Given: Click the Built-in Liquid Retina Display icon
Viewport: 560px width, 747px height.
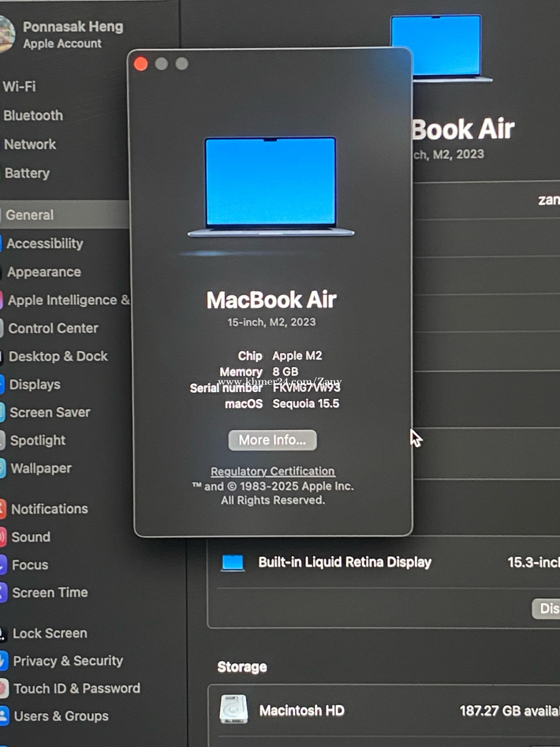Looking at the screenshot, I should (233, 562).
